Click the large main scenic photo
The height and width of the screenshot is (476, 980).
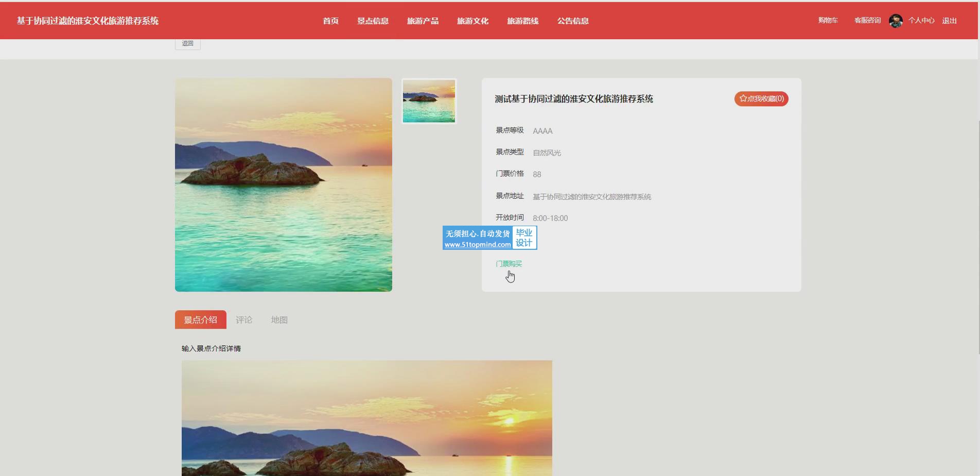click(x=284, y=184)
